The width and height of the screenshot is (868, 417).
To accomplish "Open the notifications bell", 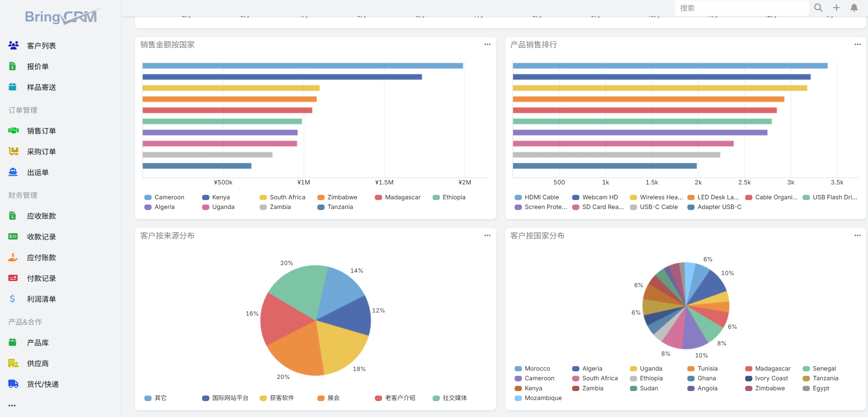I will pyautogui.click(x=854, y=8).
